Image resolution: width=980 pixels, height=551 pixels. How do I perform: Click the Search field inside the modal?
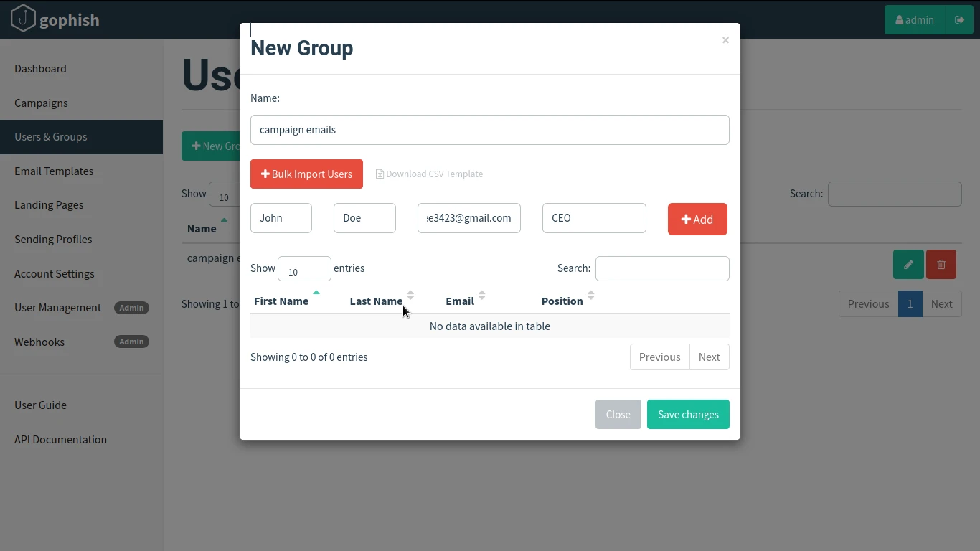coord(661,268)
